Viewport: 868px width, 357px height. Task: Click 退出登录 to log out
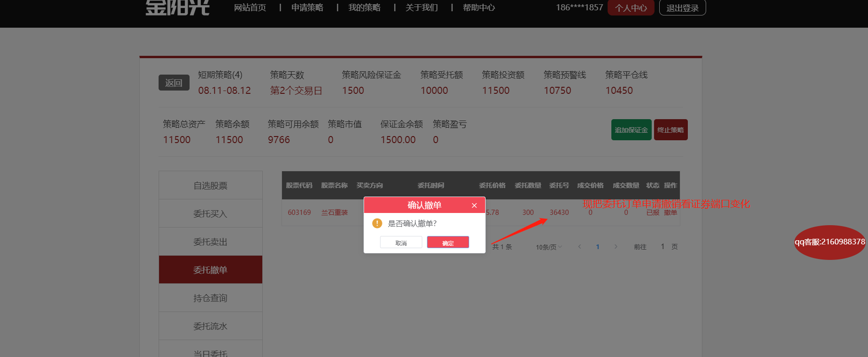(x=682, y=8)
